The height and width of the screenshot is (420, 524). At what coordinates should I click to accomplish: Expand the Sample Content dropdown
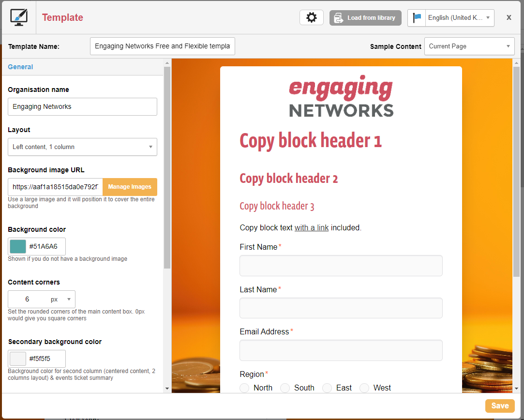tap(469, 46)
